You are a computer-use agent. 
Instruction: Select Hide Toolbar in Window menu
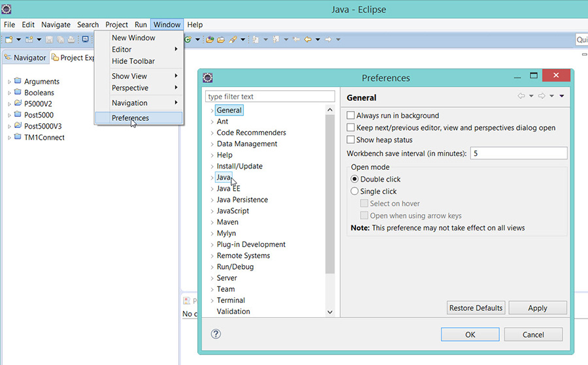point(139,61)
